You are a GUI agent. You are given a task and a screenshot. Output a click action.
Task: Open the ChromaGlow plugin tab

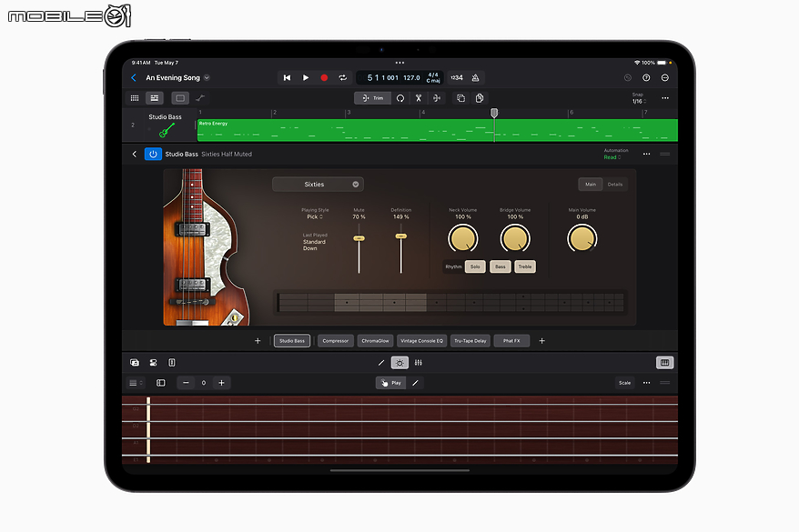point(375,341)
